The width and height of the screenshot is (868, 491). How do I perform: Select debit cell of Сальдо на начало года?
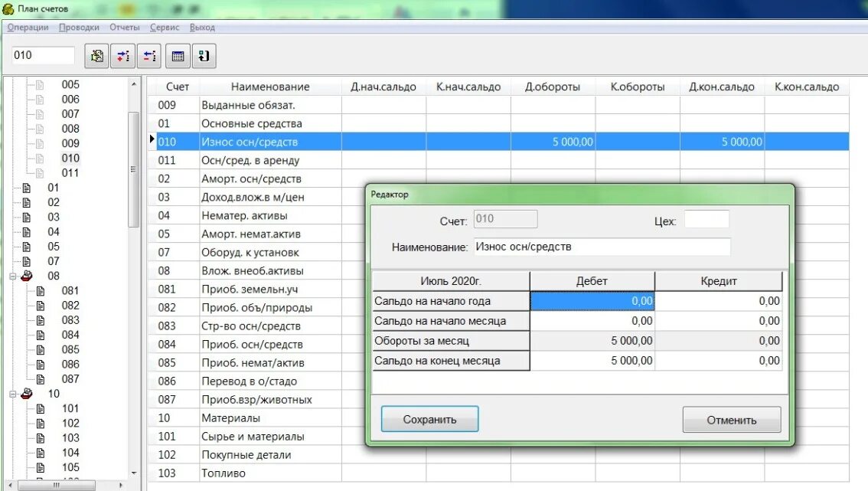pos(592,301)
